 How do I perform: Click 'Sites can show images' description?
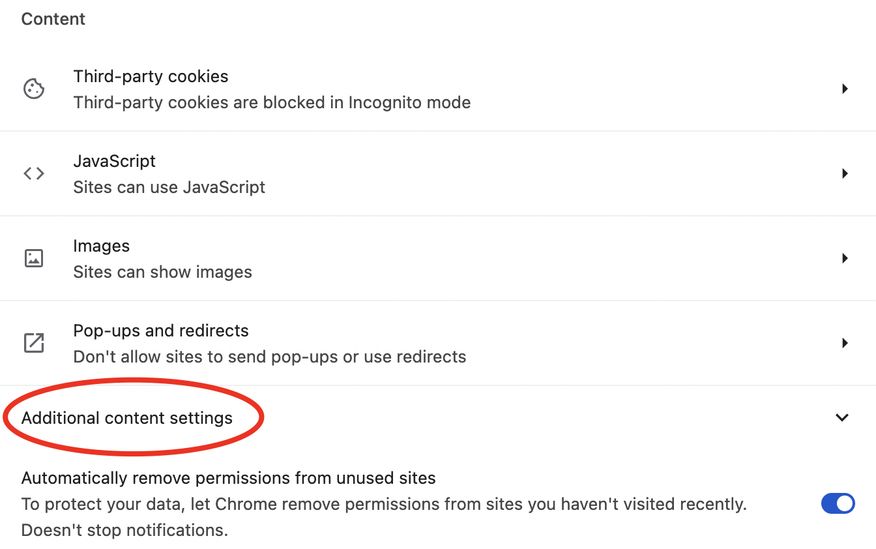click(163, 272)
